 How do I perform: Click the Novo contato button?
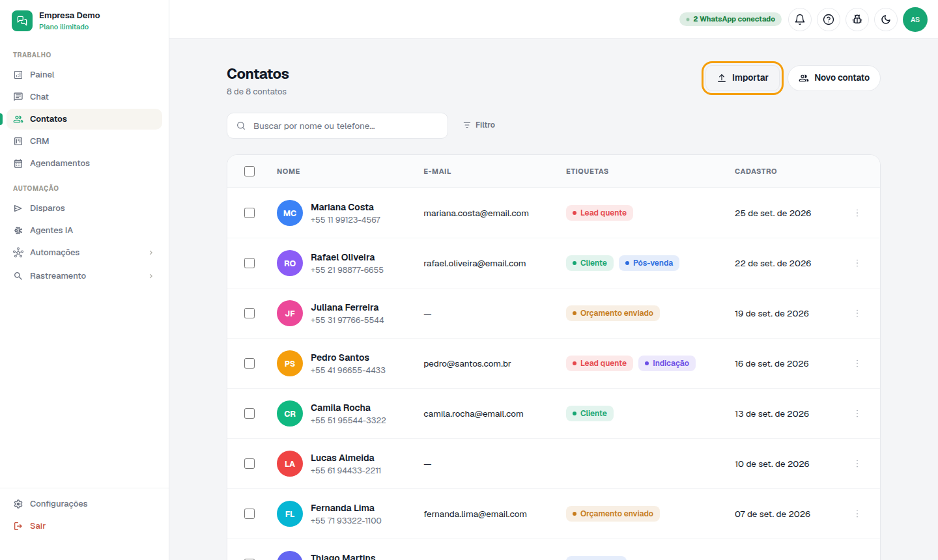[834, 78]
